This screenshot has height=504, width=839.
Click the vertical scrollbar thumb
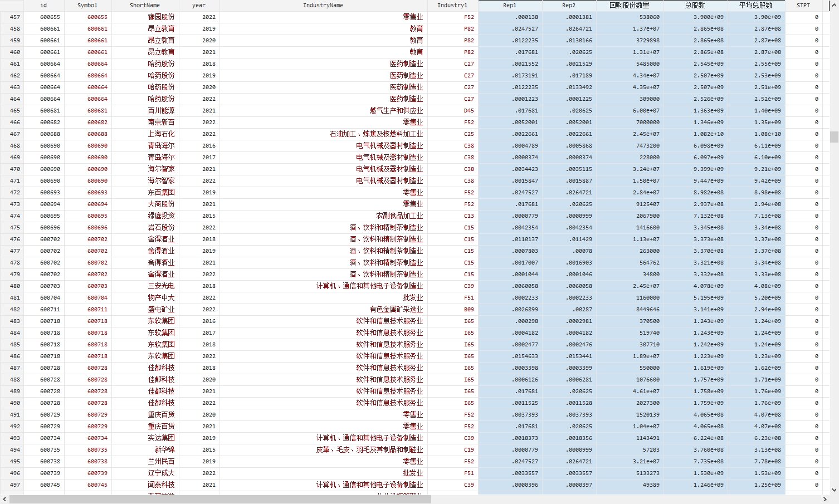pos(834,137)
